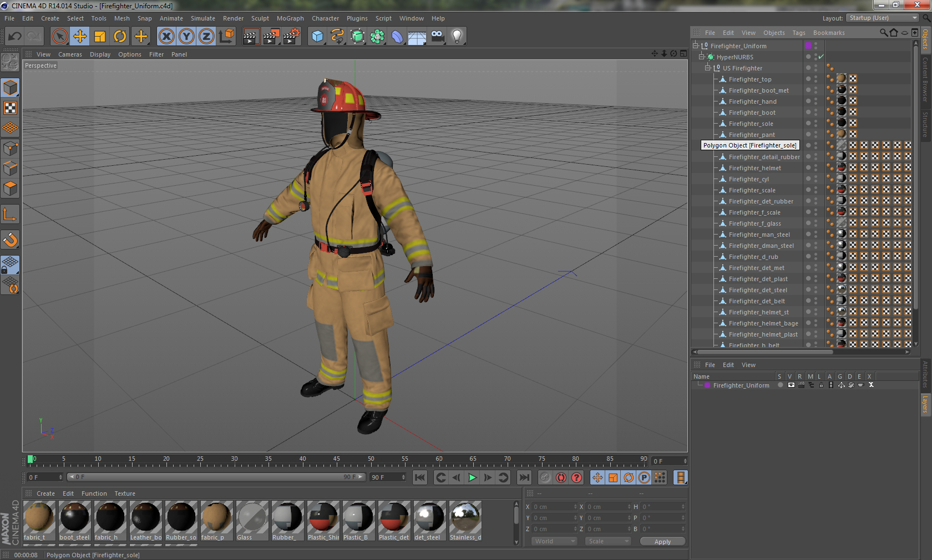Screen dimensions: 932x560
Task: Toggle Z axis lock
Action: coord(206,37)
